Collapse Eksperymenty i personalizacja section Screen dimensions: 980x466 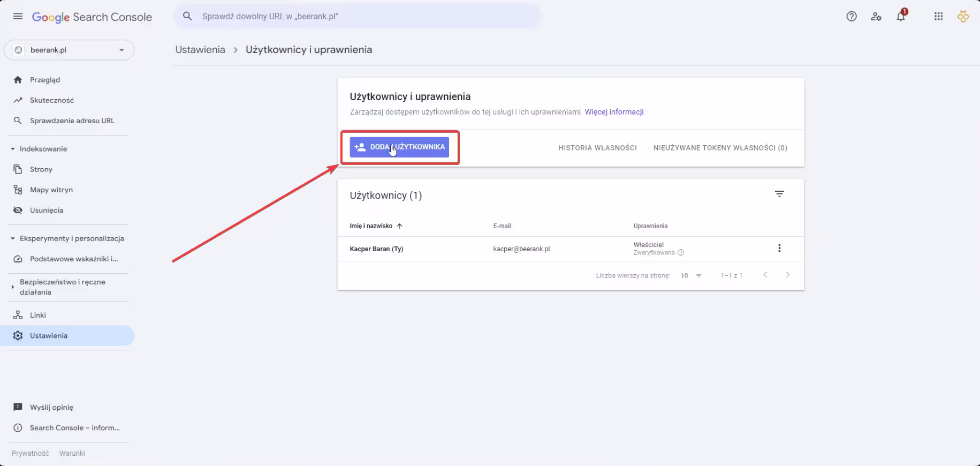13,238
